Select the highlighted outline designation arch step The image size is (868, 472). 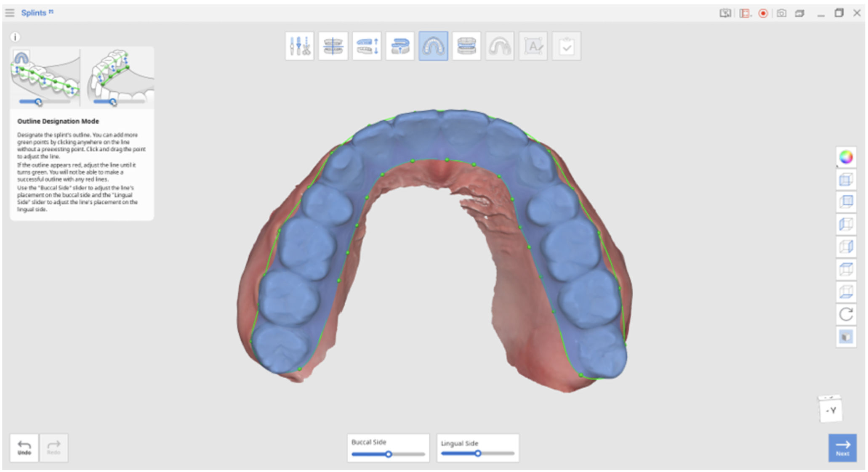tap(433, 46)
